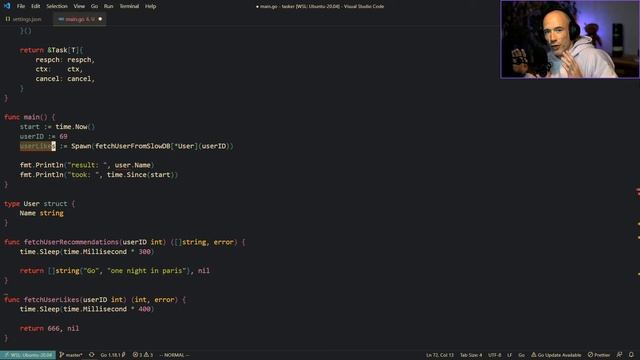Viewport: 640px width, 360px height.
Task: Click the Tab Size: 4 indicator
Action: pyautogui.click(x=471, y=355)
